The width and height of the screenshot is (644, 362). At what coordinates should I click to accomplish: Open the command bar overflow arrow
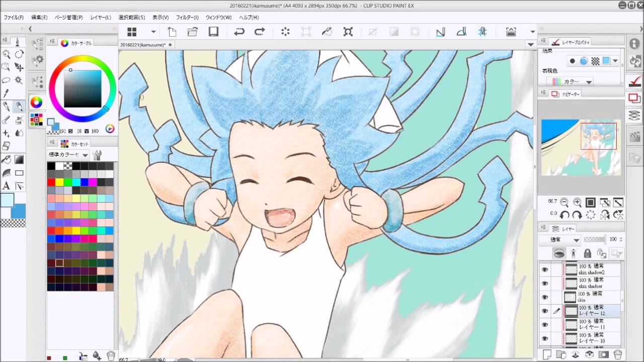532,32
